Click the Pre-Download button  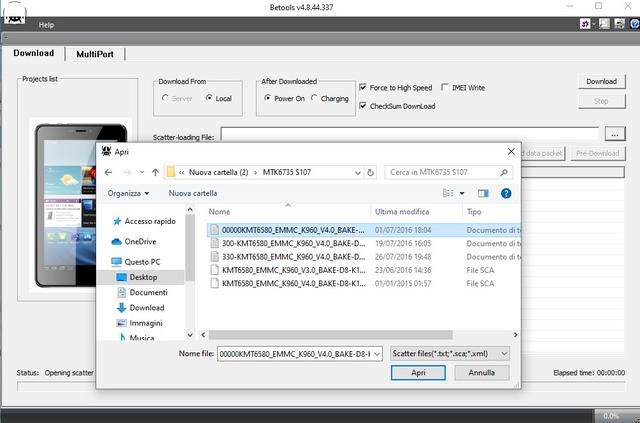point(598,154)
